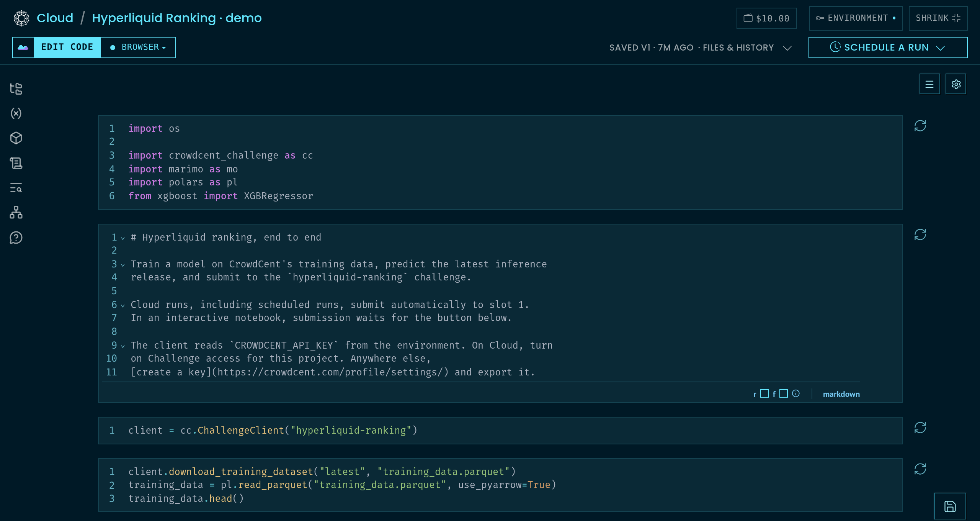Viewport: 980px width, 521px height.
Task: Open Schedule a Run dropdown
Action: 888,48
